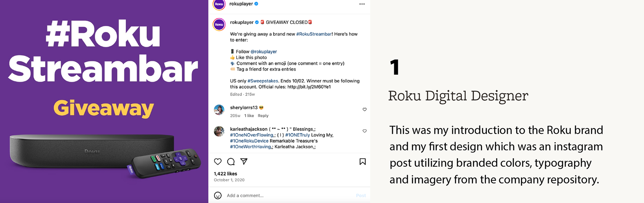The height and width of the screenshot is (203, 644).
Task: Open the Roku Streambar Giveaway post image
Action: coord(104,101)
